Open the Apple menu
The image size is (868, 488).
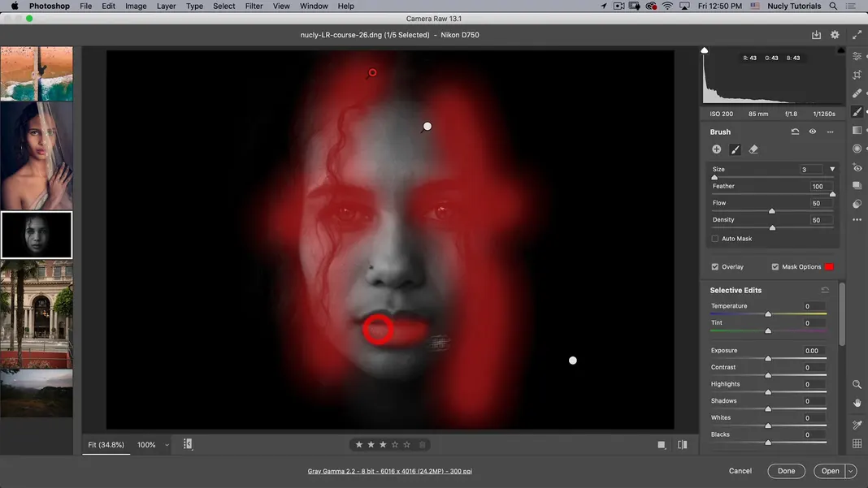tap(15, 6)
